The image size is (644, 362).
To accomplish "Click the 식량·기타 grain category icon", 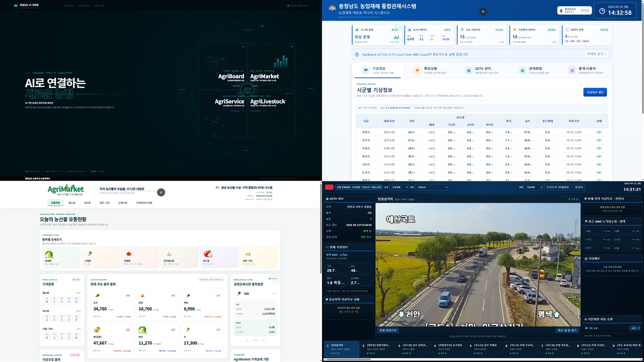I will (x=248, y=254).
